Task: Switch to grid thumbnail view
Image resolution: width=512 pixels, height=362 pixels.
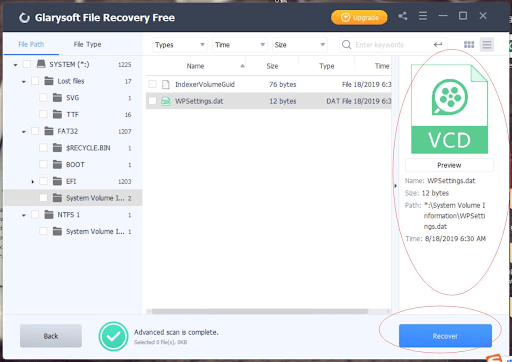Action: click(469, 45)
